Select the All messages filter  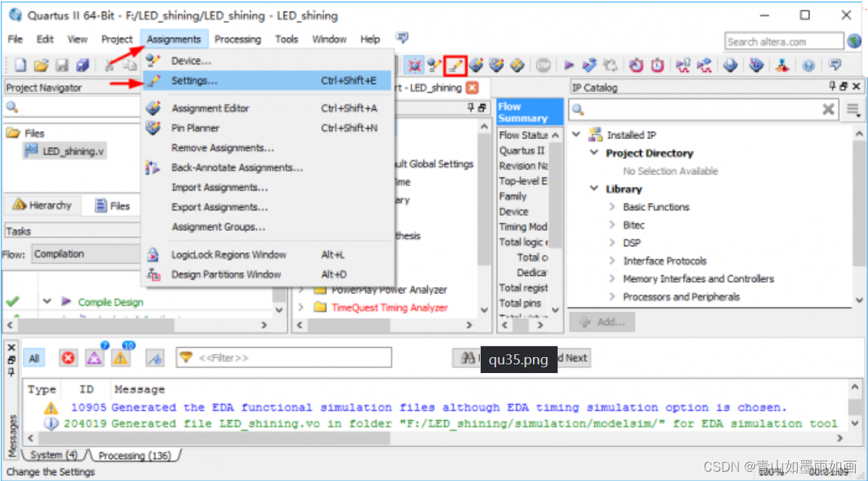click(x=33, y=357)
